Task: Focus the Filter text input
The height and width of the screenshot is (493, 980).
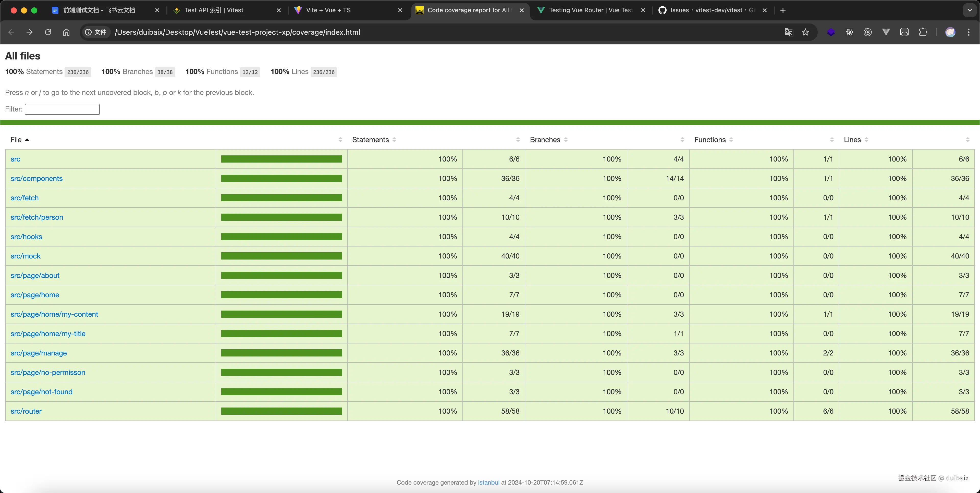Action: 62,109
